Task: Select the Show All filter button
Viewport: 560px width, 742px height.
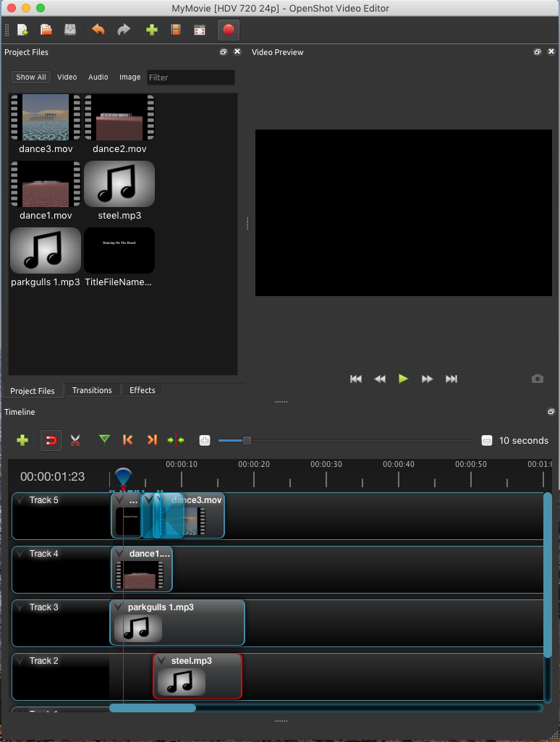Action: pos(30,77)
